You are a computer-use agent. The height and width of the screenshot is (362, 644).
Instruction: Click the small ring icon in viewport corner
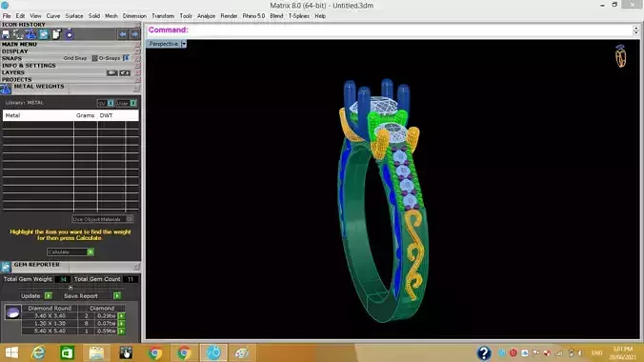(620, 56)
